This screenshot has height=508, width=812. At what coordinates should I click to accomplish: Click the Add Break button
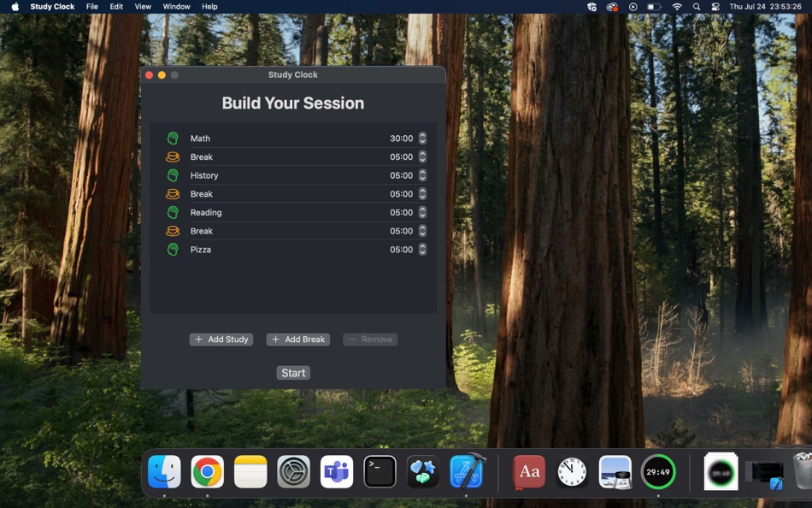coord(297,340)
